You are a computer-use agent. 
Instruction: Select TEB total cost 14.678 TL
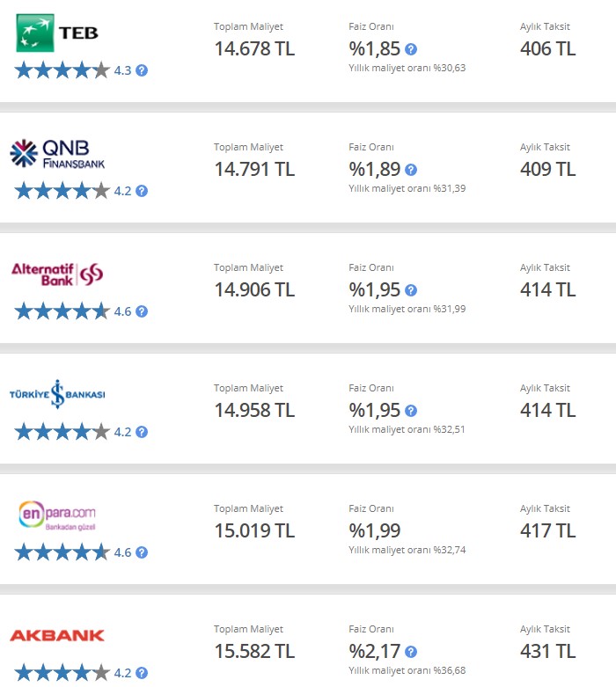click(254, 48)
